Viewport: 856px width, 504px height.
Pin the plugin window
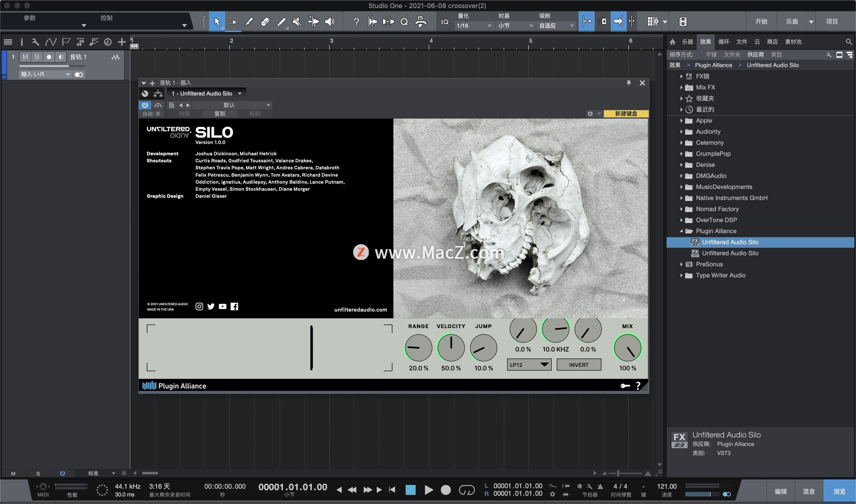629,83
